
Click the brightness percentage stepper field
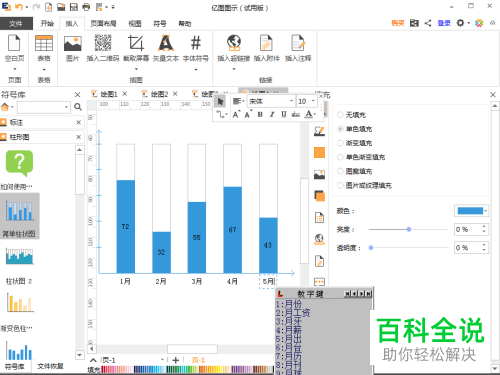click(x=471, y=229)
